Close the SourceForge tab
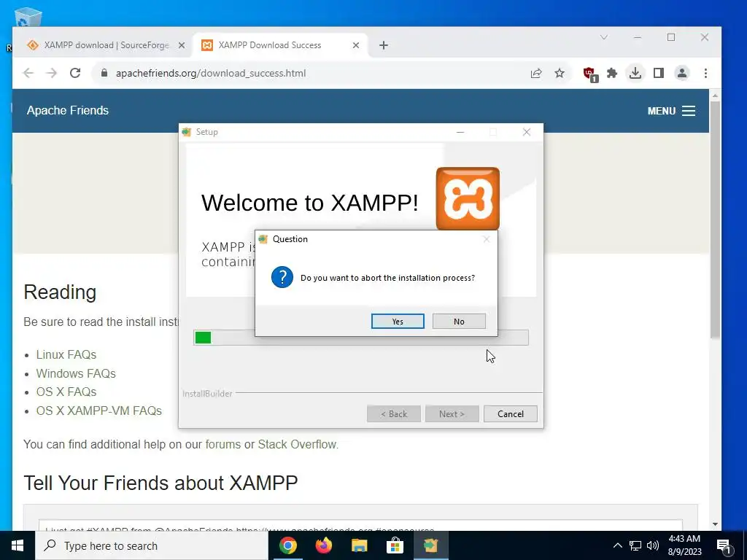This screenshot has width=747, height=560. [182, 45]
